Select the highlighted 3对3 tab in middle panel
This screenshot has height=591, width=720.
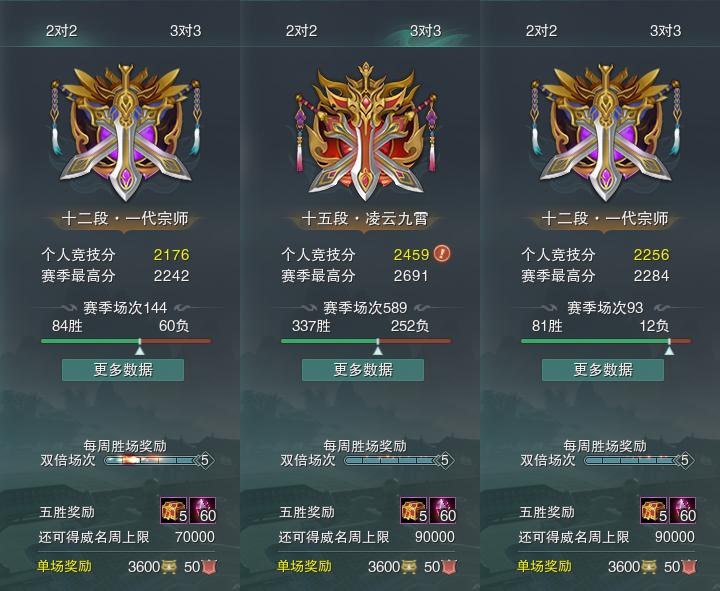point(425,31)
